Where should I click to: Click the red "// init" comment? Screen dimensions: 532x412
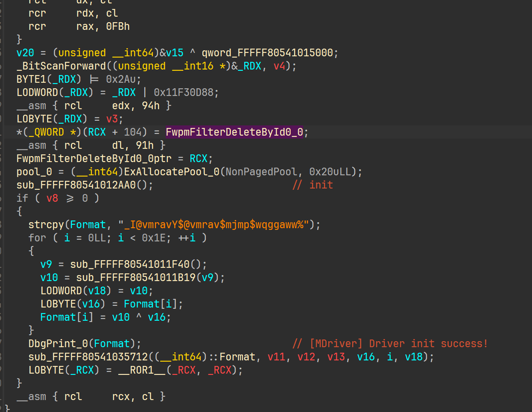pyautogui.click(x=313, y=185)
